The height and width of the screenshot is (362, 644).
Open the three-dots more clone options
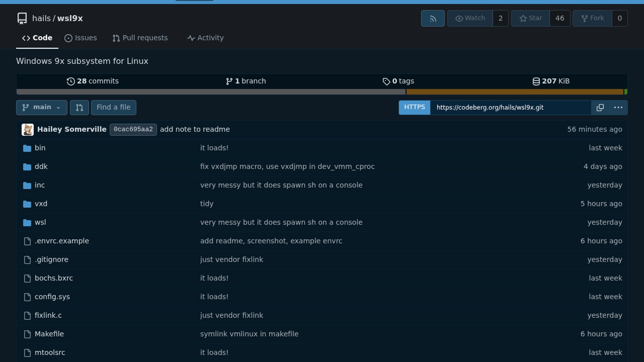pyautogui.click(x=618, y=108)
